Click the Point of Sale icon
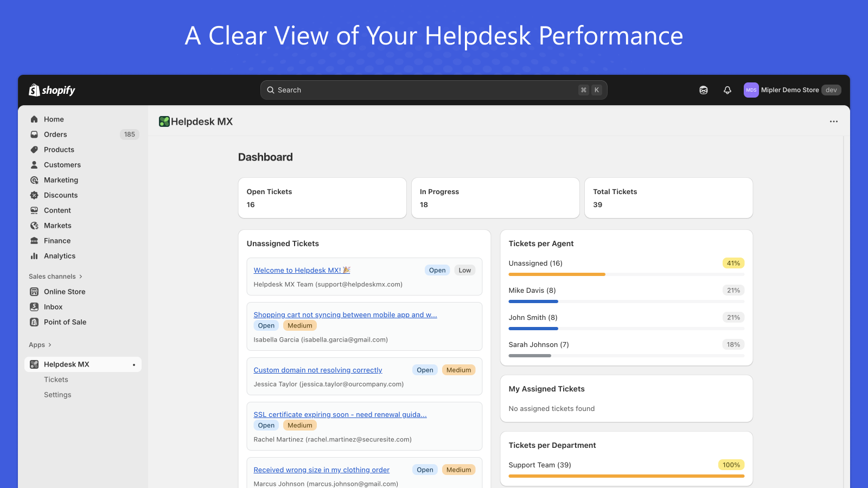 click(x=34, y=322)
